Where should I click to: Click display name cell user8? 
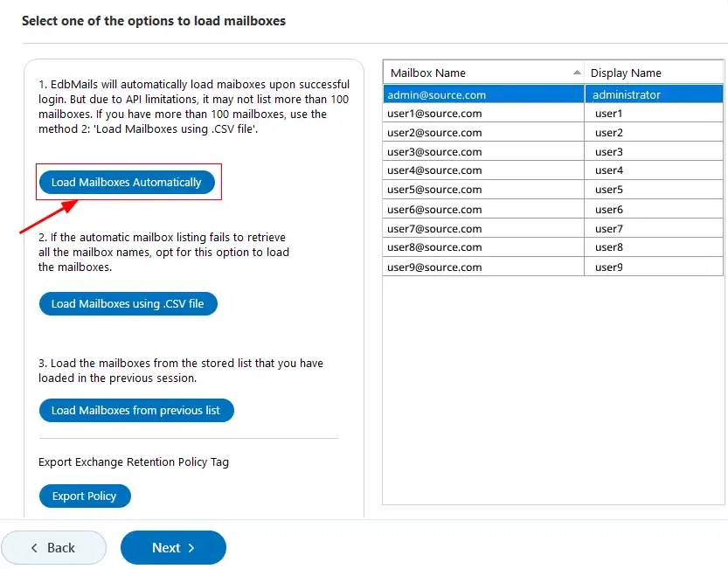[x=654, y=247]
